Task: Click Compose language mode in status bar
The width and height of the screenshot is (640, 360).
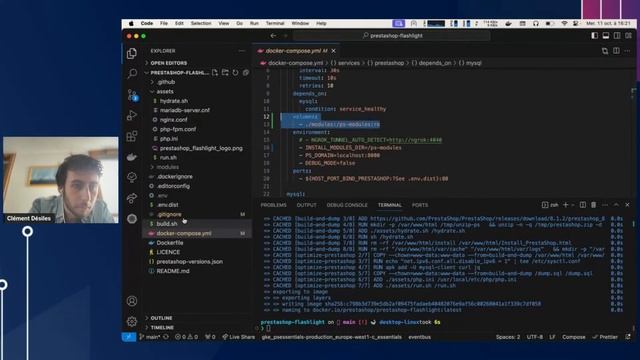Action: pos(573,337)
